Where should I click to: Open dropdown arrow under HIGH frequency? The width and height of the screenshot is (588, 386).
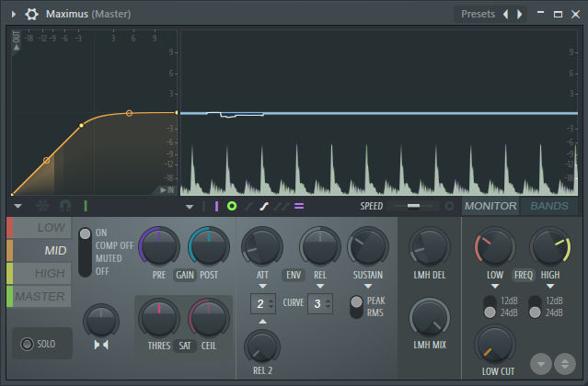pos(549,287)
